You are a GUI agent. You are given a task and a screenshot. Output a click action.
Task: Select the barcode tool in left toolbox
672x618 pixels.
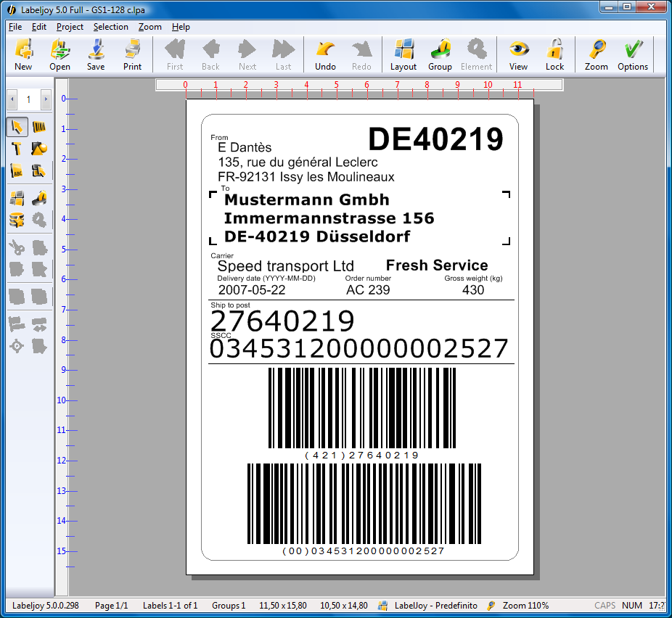39,127
